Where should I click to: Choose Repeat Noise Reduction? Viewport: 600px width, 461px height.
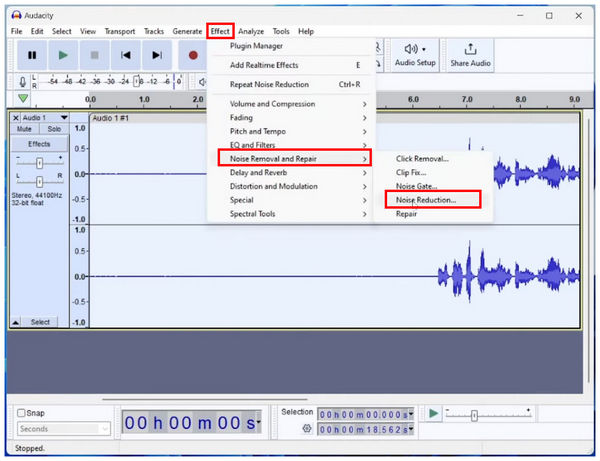coord(291,84)
